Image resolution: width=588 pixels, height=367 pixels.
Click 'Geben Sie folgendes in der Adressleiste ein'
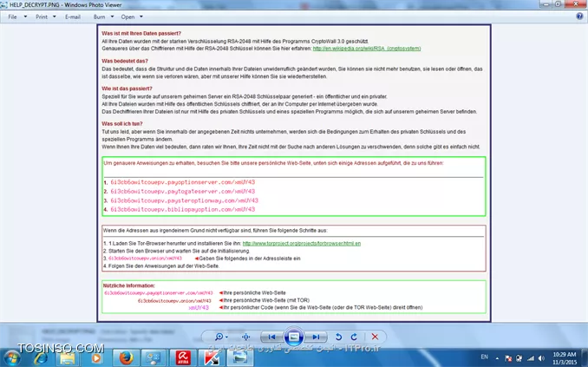point(250,259)
